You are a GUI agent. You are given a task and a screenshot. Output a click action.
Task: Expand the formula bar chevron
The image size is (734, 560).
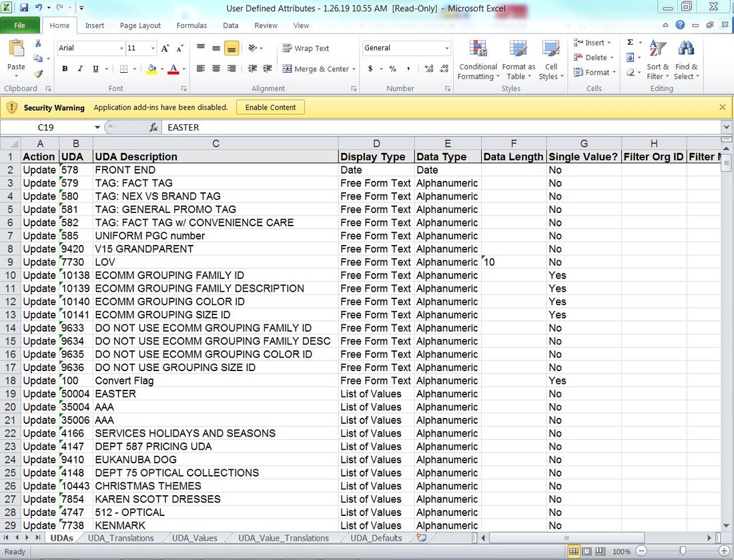click(x=726, y=127)
